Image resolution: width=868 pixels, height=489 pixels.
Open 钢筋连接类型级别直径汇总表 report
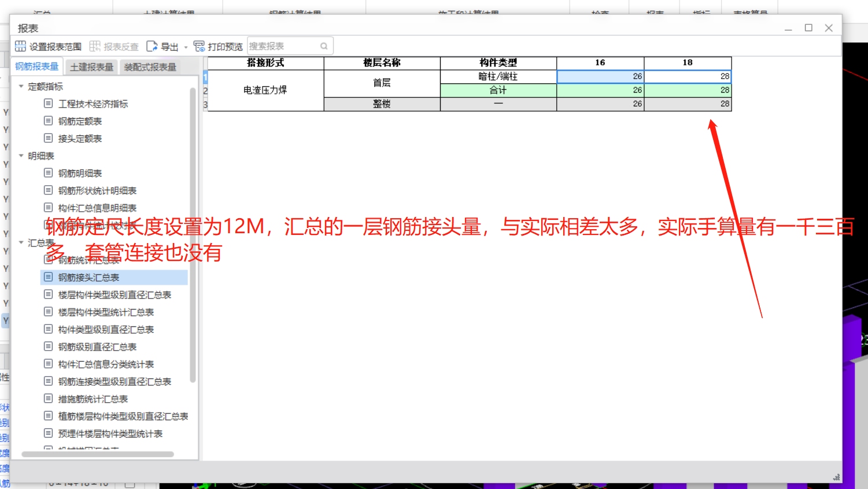(x=114, y=381)
